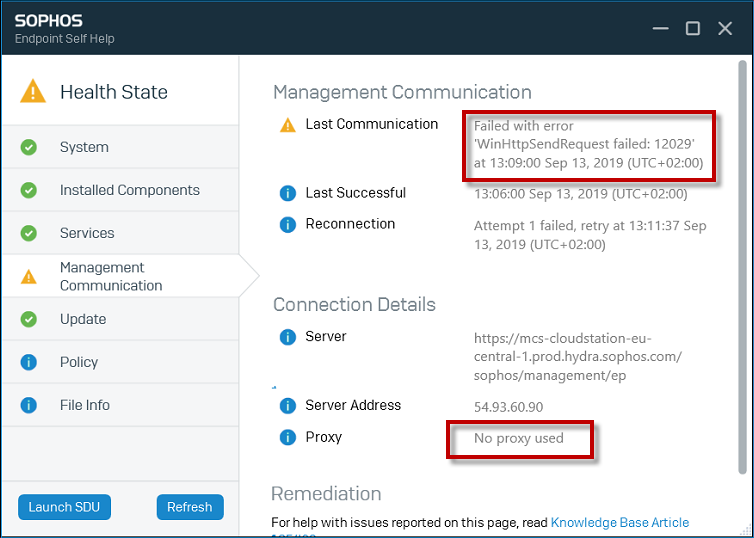Open the File Info section
Viewport: 754px width, 538px height.
[121, 405]
